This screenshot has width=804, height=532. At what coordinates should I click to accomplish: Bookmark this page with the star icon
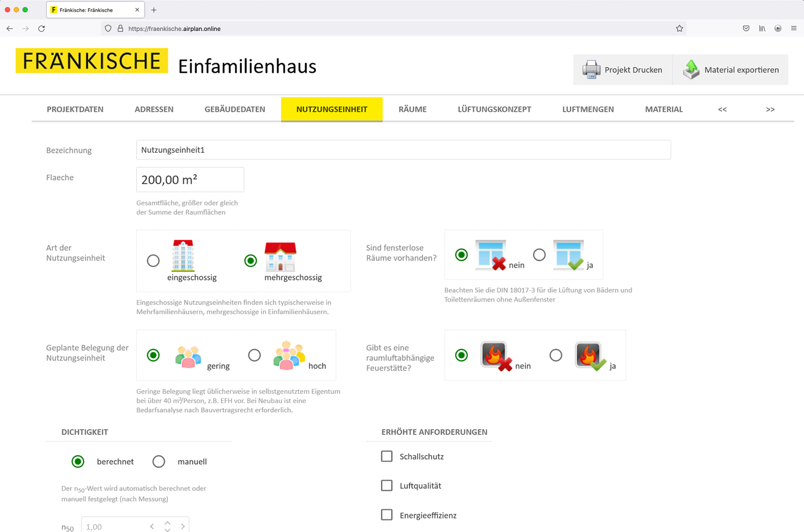679,29
